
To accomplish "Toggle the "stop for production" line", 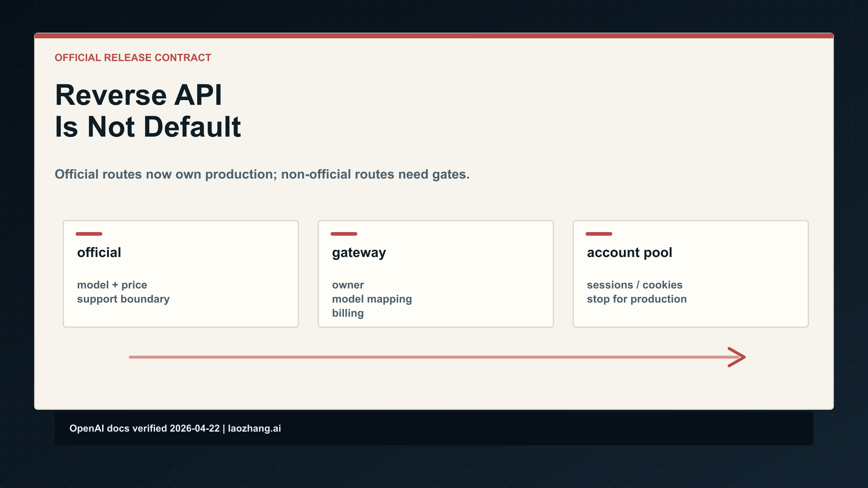I will coord(637,299).
